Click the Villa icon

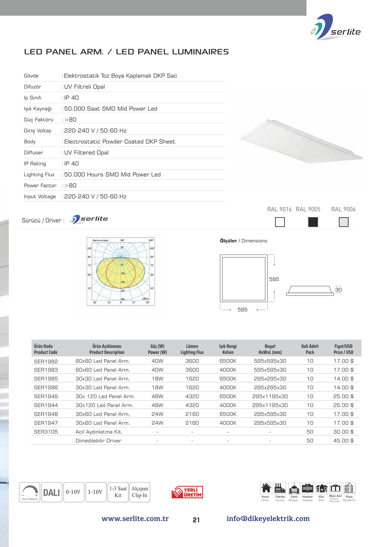tap(321, 488)
